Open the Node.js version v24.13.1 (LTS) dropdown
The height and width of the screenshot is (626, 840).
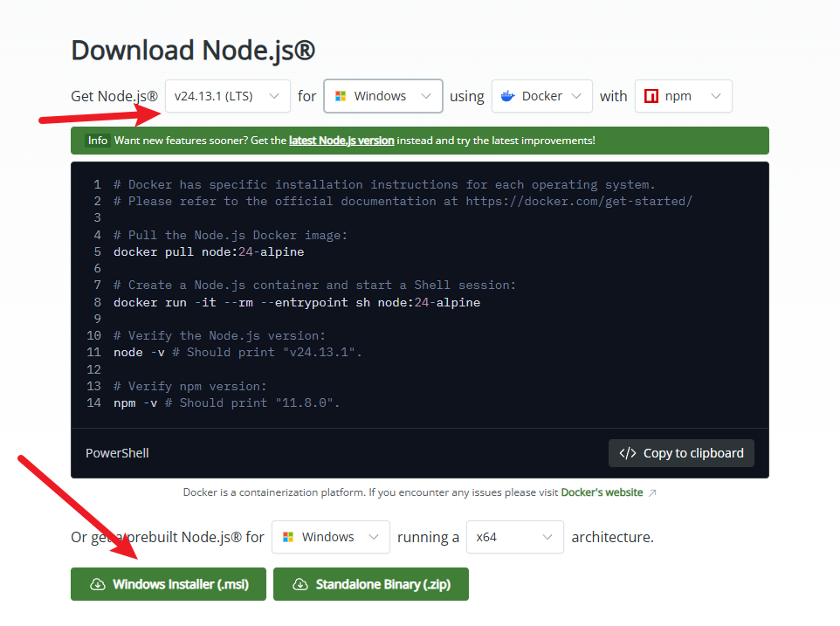[228, 96]
